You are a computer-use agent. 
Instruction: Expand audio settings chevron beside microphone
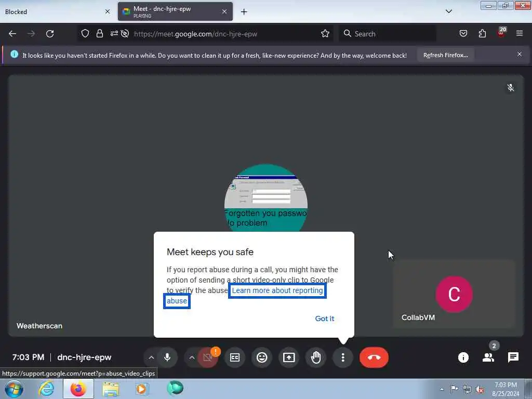[x=151, y=357]
